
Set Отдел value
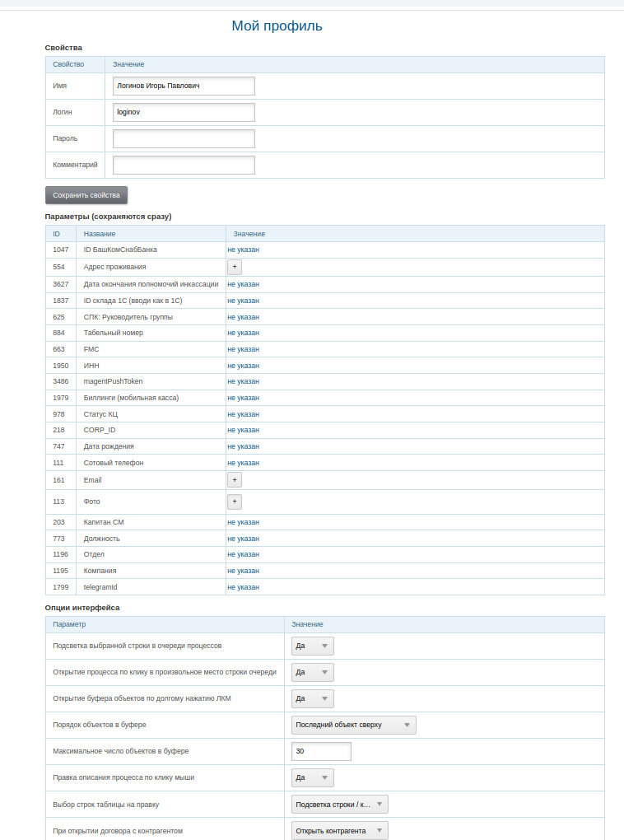[x=243, y=554]
